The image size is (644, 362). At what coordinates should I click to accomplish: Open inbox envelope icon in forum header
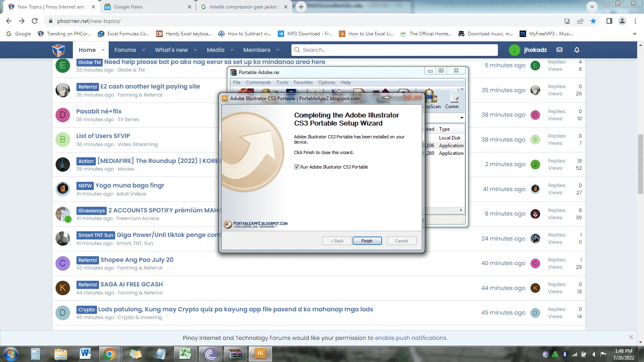559,50
